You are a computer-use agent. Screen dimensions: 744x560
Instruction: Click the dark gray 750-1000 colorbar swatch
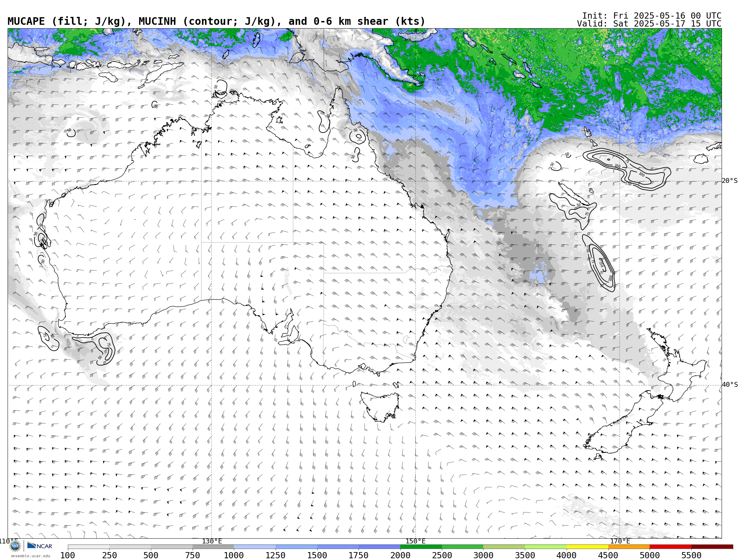[213, 547]
